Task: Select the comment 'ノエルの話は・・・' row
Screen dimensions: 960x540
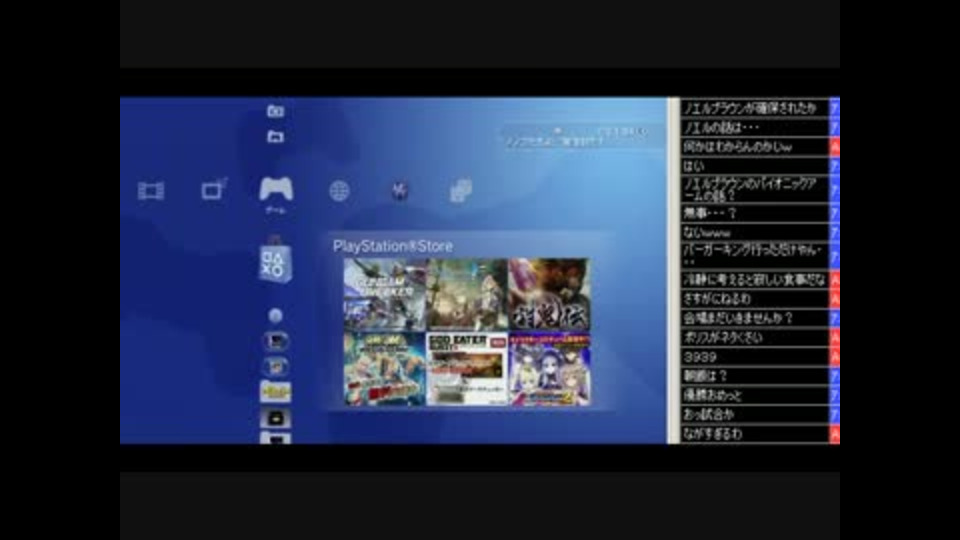Action: (754, 127)
